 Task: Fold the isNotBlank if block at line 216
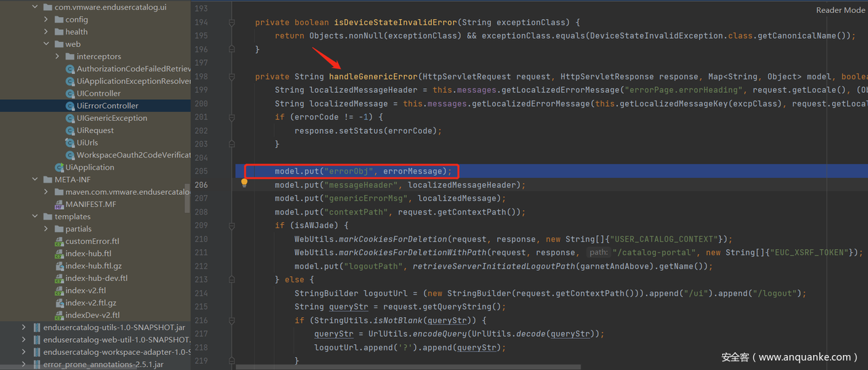pyautogui.click(x=231, y=320)
